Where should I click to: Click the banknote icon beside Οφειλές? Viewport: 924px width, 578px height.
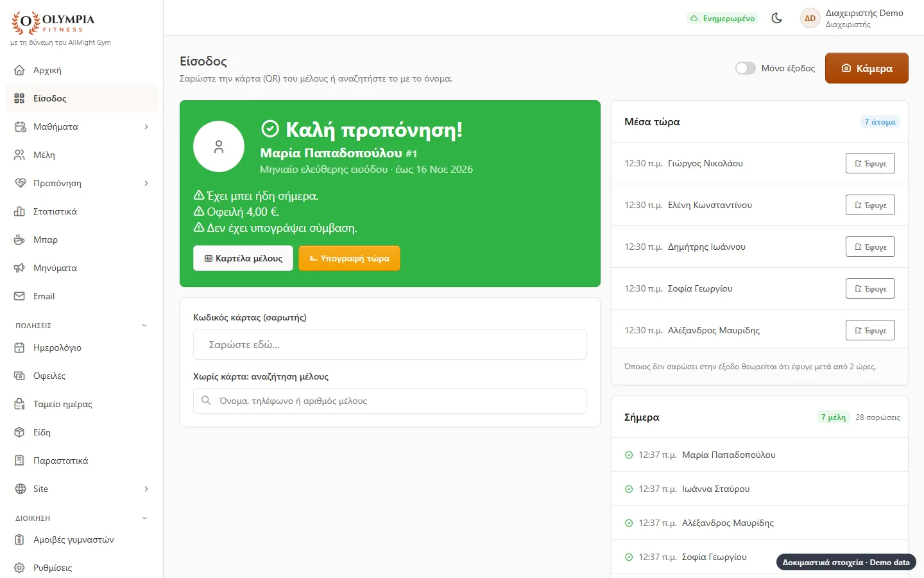click(x=20, y=376)
